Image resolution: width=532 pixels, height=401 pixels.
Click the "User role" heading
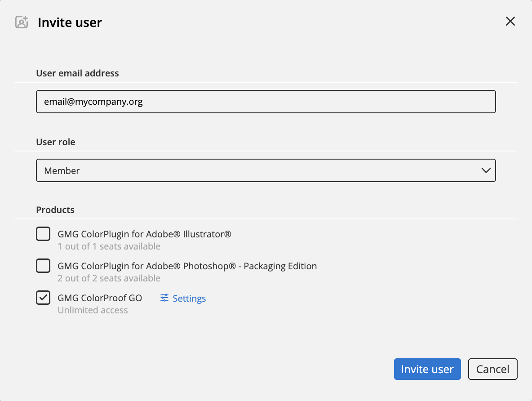pyautogui.click(x=56, y=142)
